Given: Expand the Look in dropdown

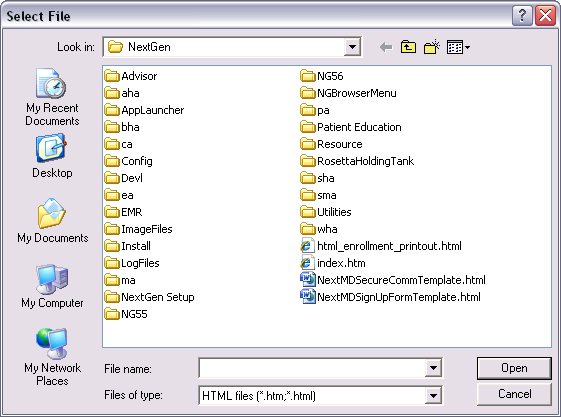Looking at the screenshot, I should coord(352,47).
